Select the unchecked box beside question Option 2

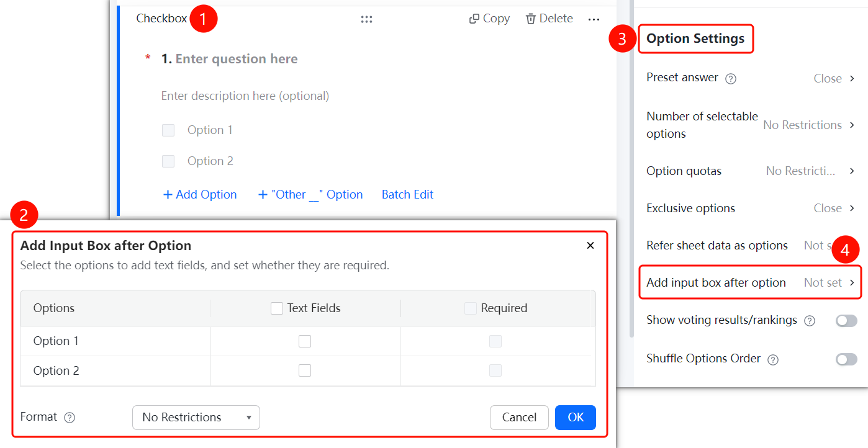tap(168, 161)
